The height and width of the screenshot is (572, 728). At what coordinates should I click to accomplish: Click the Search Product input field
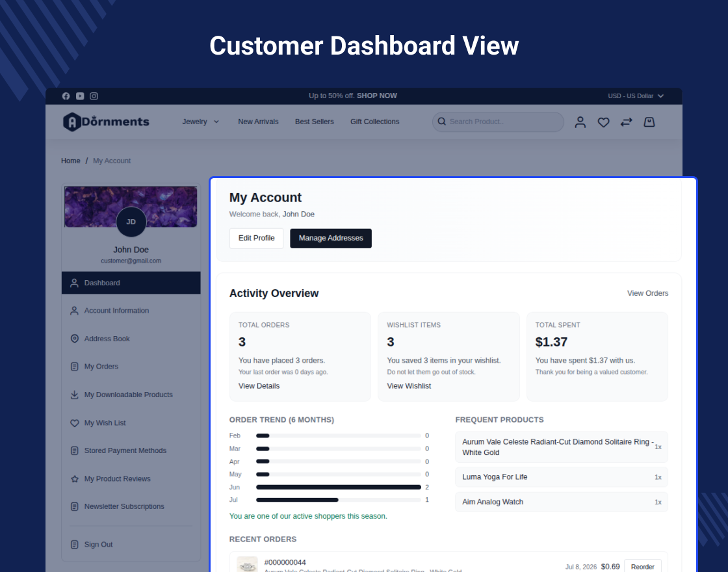[x=498, y=122]
